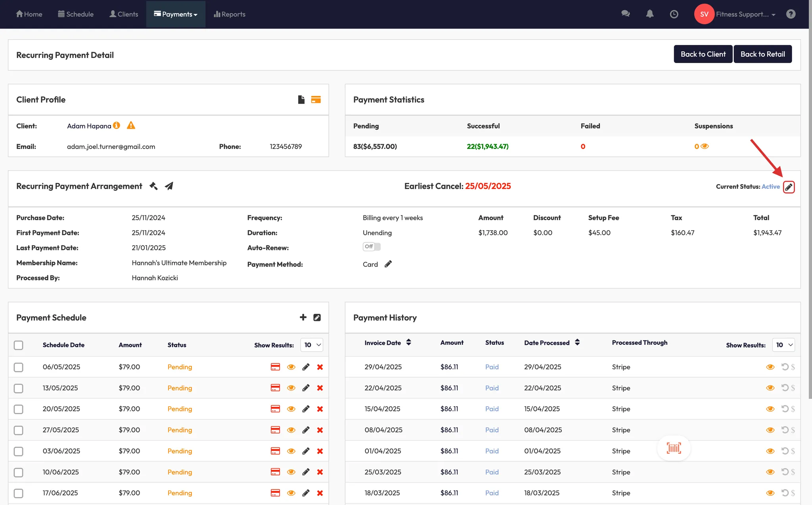Open the Payments menu
812x505 pixels.
pyautogui.click(x=176, y=14)
